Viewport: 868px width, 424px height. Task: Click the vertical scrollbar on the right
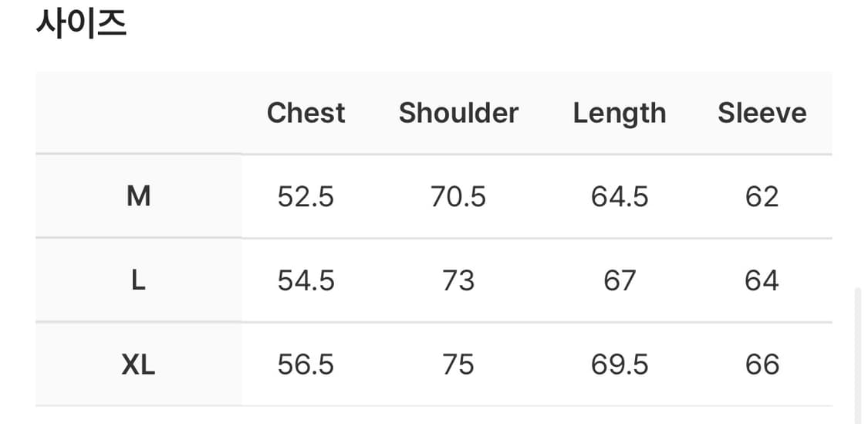tap(859, 355)
